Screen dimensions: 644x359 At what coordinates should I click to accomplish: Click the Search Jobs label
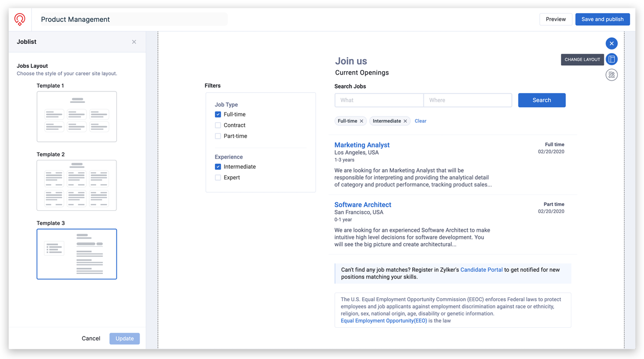click(x=350, y=86)
